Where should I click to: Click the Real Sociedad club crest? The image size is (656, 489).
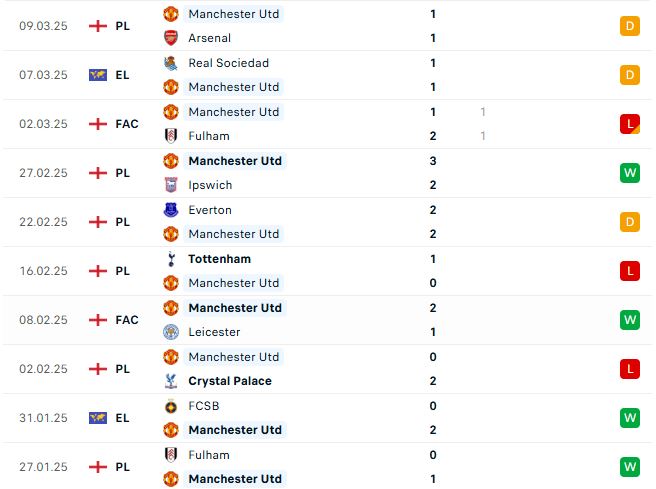[171, 63]
